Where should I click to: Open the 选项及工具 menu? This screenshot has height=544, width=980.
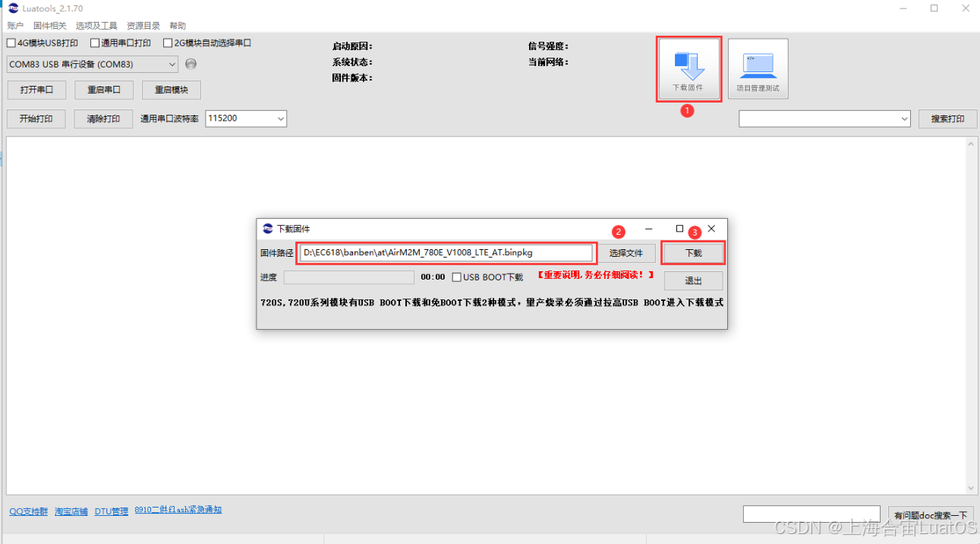[x=96, y=25]
